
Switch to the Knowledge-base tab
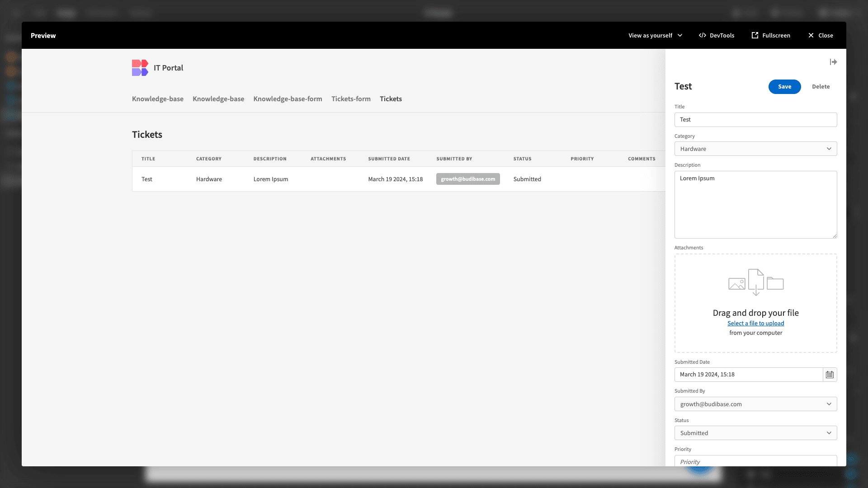click(157, 99)
